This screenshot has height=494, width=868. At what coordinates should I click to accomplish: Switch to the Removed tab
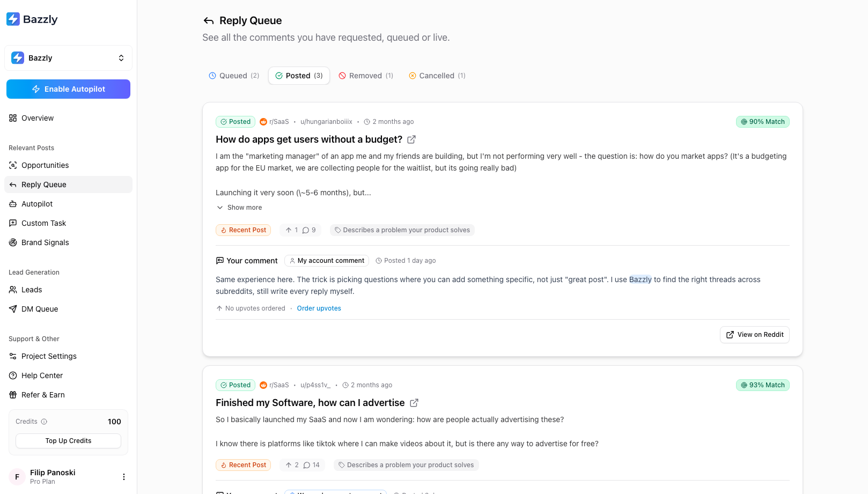tap(366, 76)
